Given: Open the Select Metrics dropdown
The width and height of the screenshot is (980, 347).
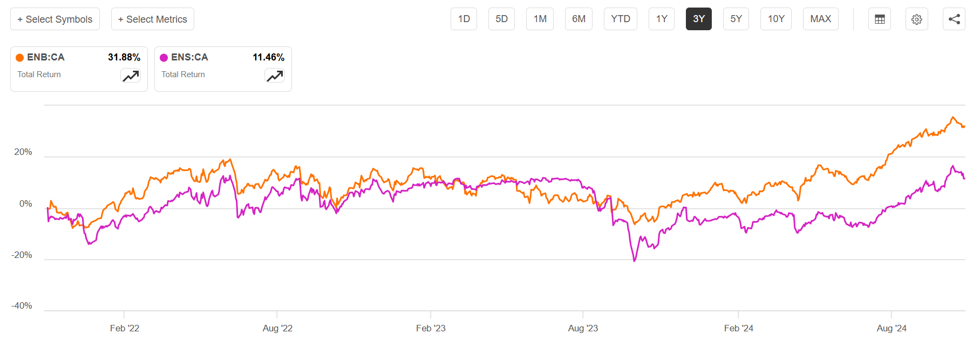Looking at the screenshot, I should [153, 19].
